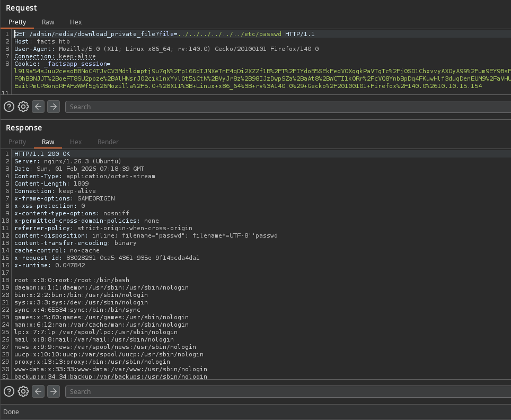Click the Host: facts.htb header
511x420 pixels.
pyautogui.click(x=42, y=41)
